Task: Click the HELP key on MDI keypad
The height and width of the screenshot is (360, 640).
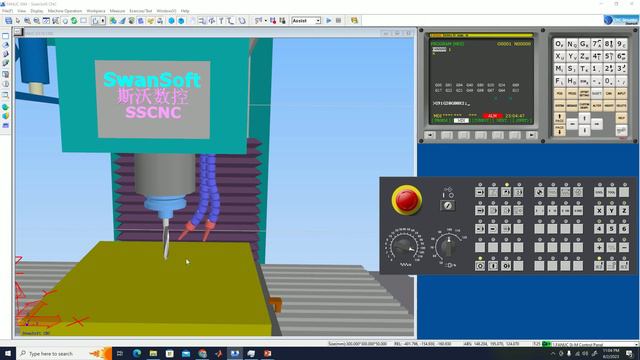Action: pos(621,118)
